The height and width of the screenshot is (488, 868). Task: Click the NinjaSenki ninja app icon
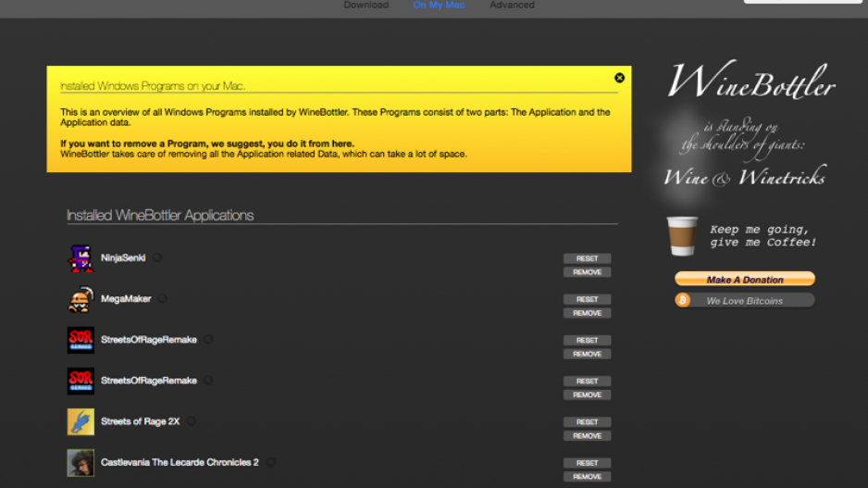(81, 258)
